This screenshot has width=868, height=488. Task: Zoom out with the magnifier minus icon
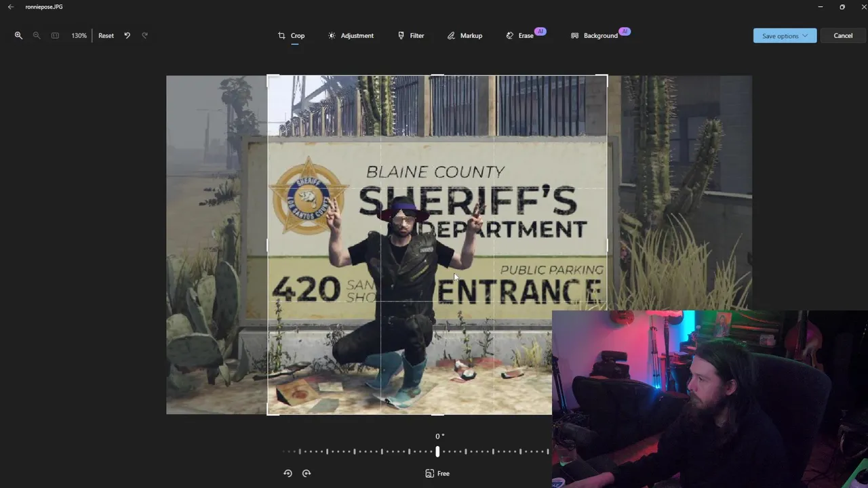click(x=37, y=35)
